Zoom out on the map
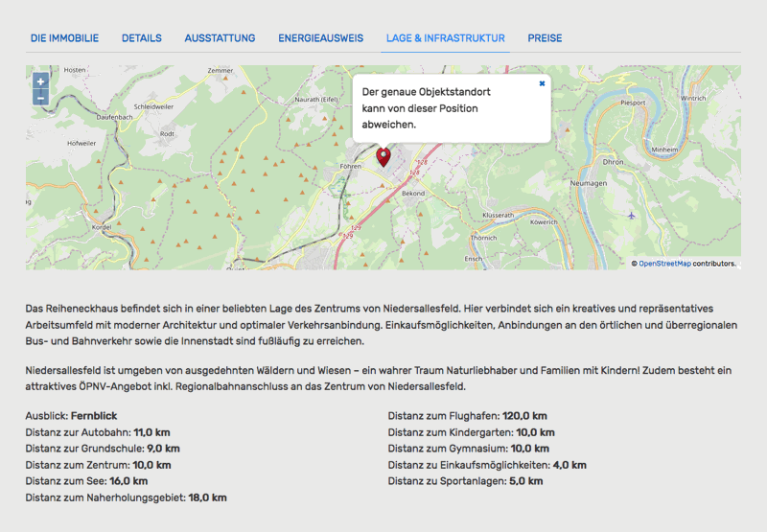The height and width of the screenshot is (532, 767). tap(40, 98)
